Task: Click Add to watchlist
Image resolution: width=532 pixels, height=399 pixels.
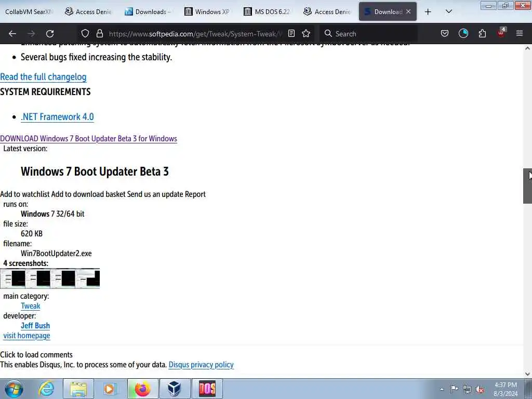Action: click(x=25, y=194)
